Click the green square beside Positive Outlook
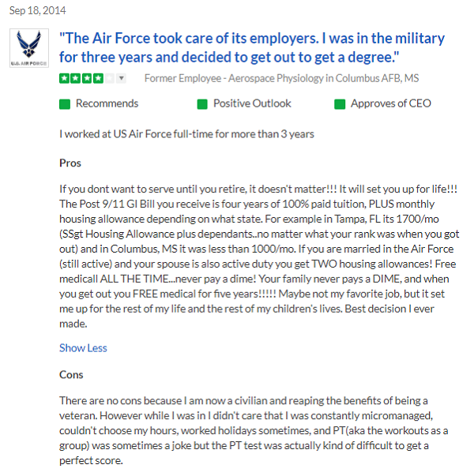 [x=202, y=104]
